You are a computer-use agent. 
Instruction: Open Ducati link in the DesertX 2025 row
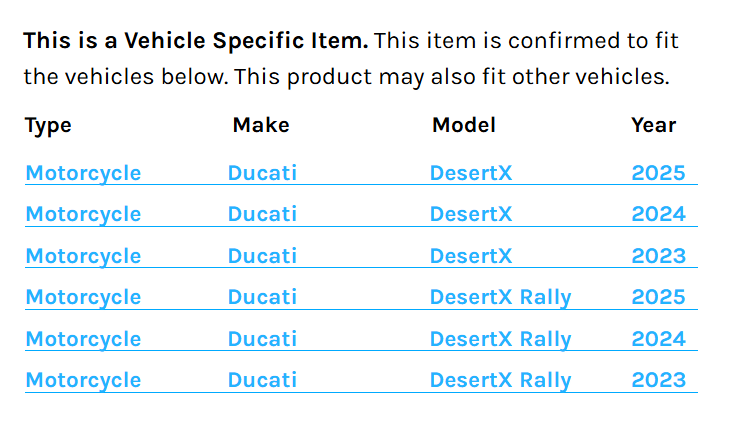[262, 173]
